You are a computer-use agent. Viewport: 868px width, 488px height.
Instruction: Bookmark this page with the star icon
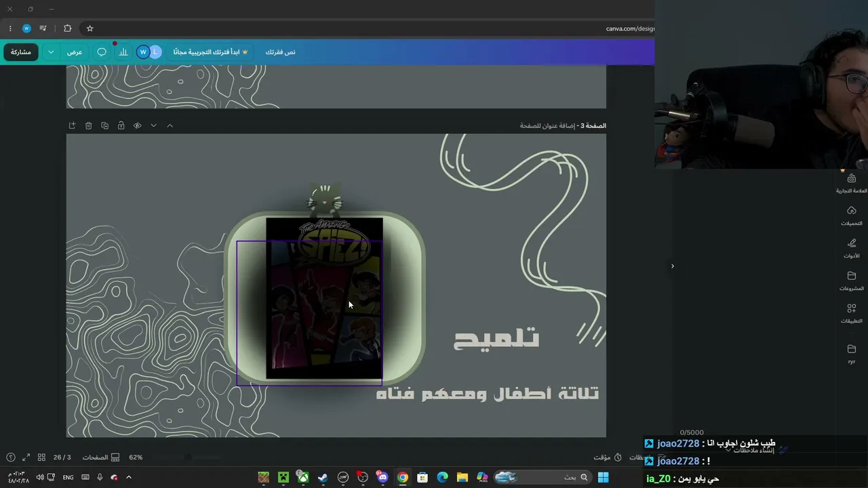[x=90, y=28]
